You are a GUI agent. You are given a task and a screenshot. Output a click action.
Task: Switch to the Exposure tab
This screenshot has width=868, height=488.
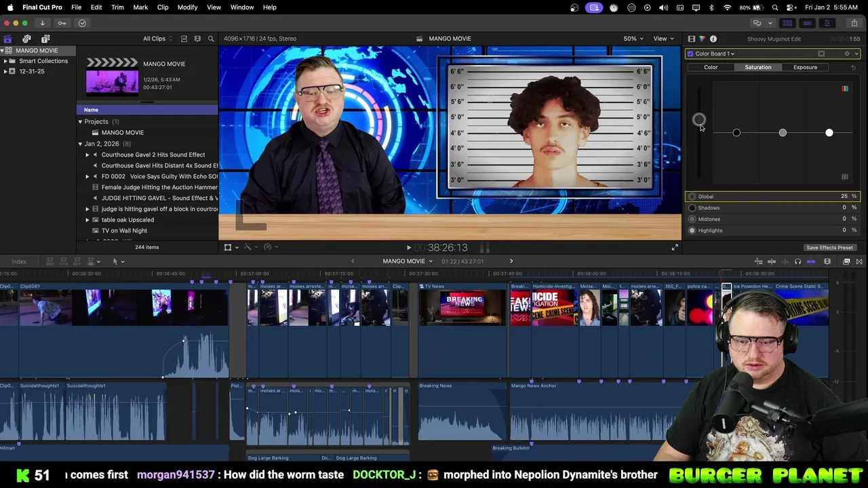coord(805,67)
